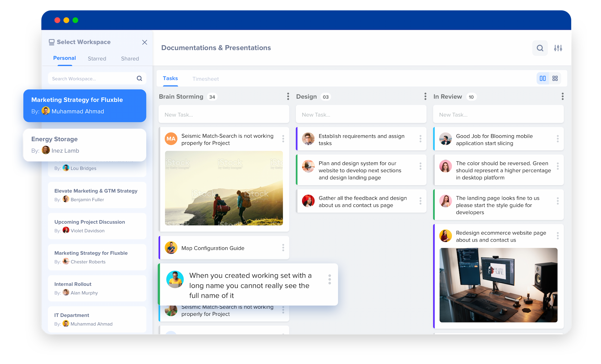Open the Timesheet tab
The image size is (601, 364).
click(x=206, y=79)
